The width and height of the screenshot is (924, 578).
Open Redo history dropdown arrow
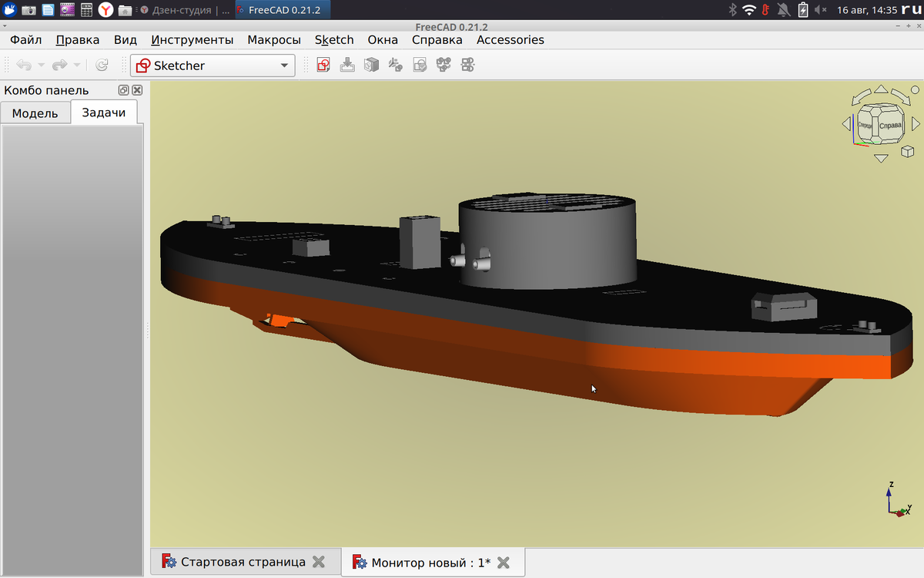(x=76, y=66)
